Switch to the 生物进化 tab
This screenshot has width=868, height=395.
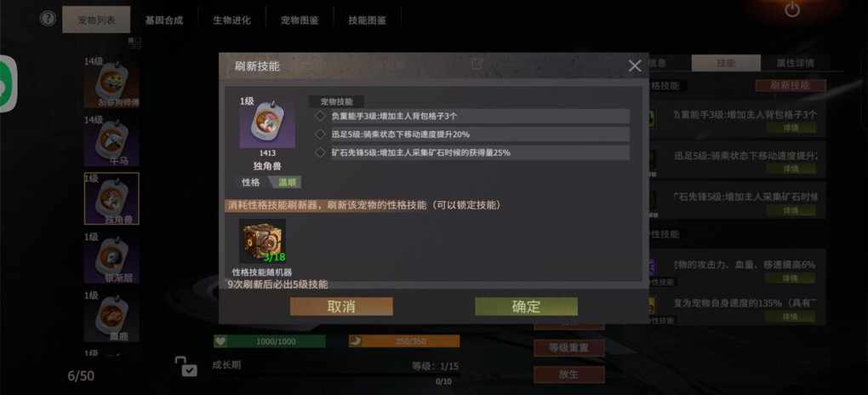pyautogui.click(x=232, y=20)
